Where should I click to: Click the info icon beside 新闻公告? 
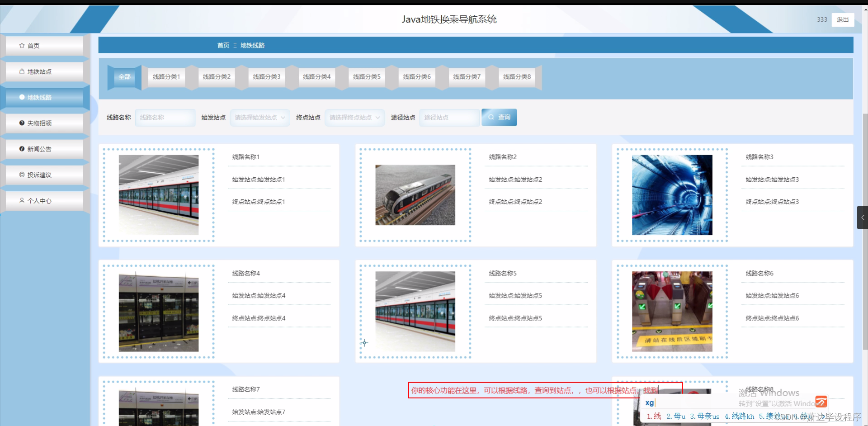pyautogui.click(x=22, y=149)
